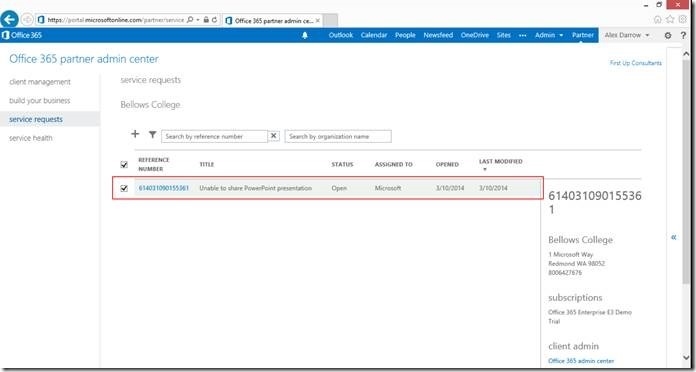Click the refresh icon in address bar
The width and height of the screenshot is (696, 372).
click(x=215, y=20)
